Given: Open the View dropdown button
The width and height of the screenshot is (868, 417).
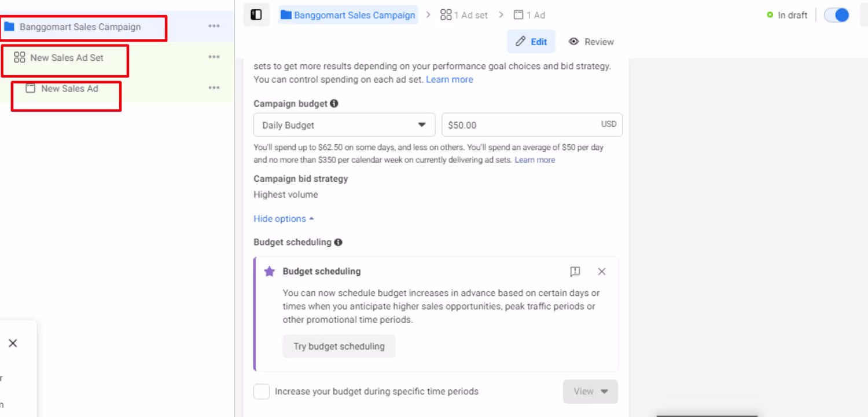Looking at the screenshot, I should coord(590,392).
